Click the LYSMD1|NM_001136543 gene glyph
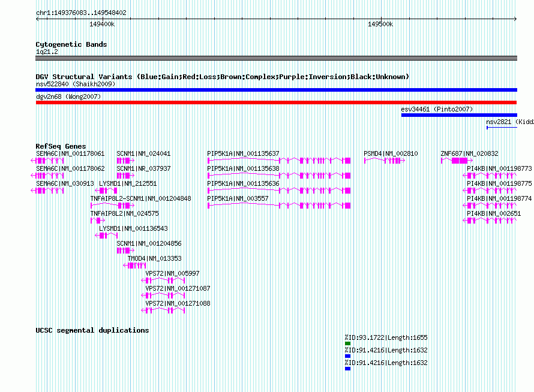Screen dimensions: 534x392 click(x=106, y=236)
